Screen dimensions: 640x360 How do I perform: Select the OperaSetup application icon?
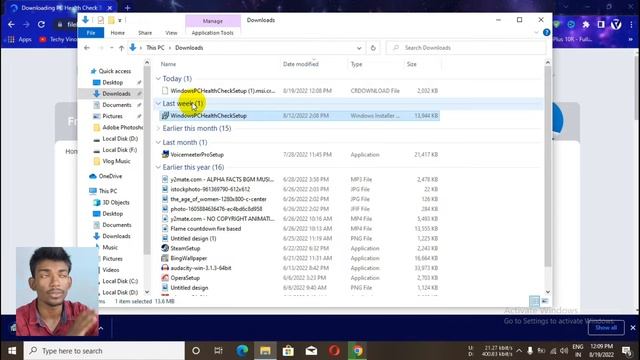165,278
